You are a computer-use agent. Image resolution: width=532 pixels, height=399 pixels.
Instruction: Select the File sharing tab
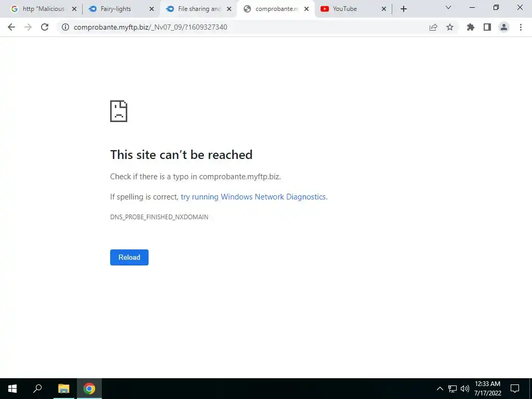click(198, 9)
